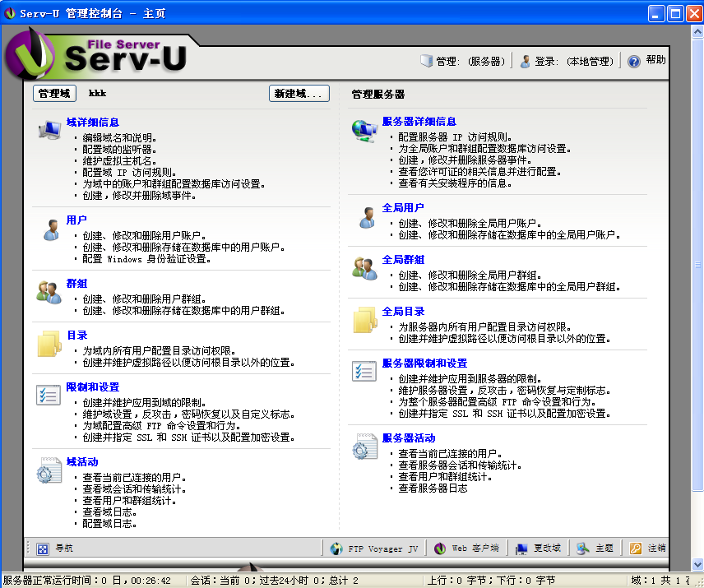This screenshot has height=588, width=704.
Task: Click the Global Directory folder icon
Action: 365,320
